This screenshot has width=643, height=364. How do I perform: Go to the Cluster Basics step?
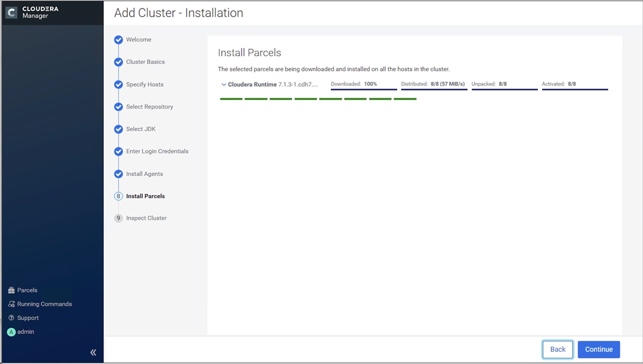145,62
